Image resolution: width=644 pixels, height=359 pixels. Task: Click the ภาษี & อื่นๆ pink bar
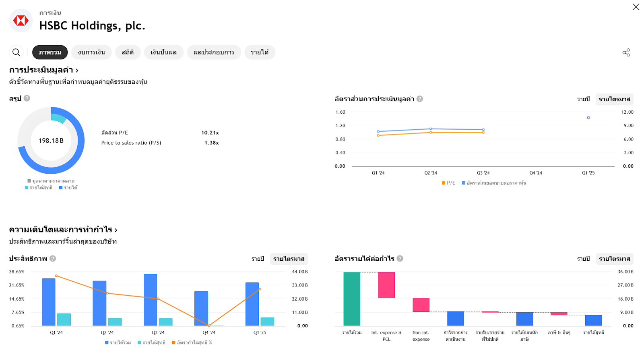(x=559, y=313)
